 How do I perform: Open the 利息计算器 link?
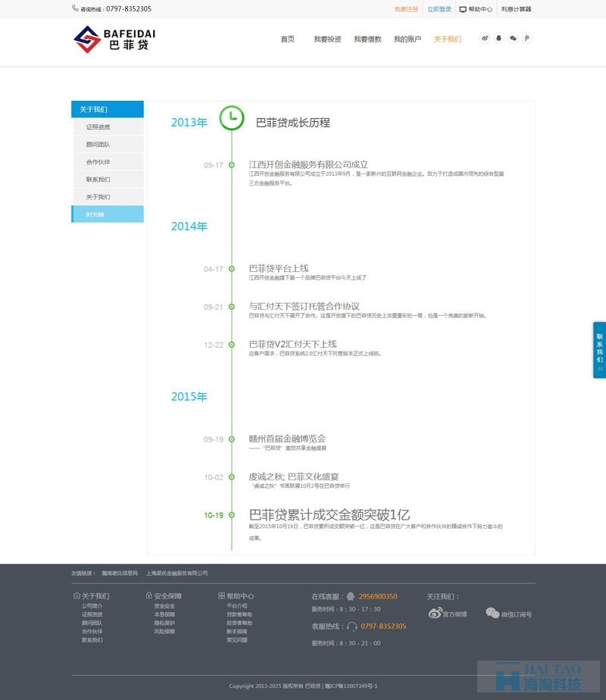pyautogui.click(x=516, y=9)
